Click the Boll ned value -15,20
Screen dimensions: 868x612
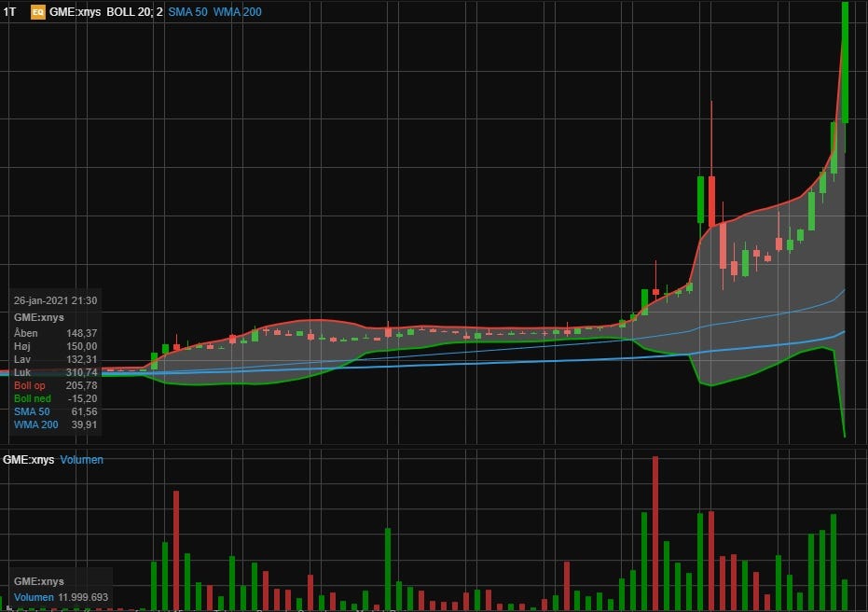click(x=82, y=398)
